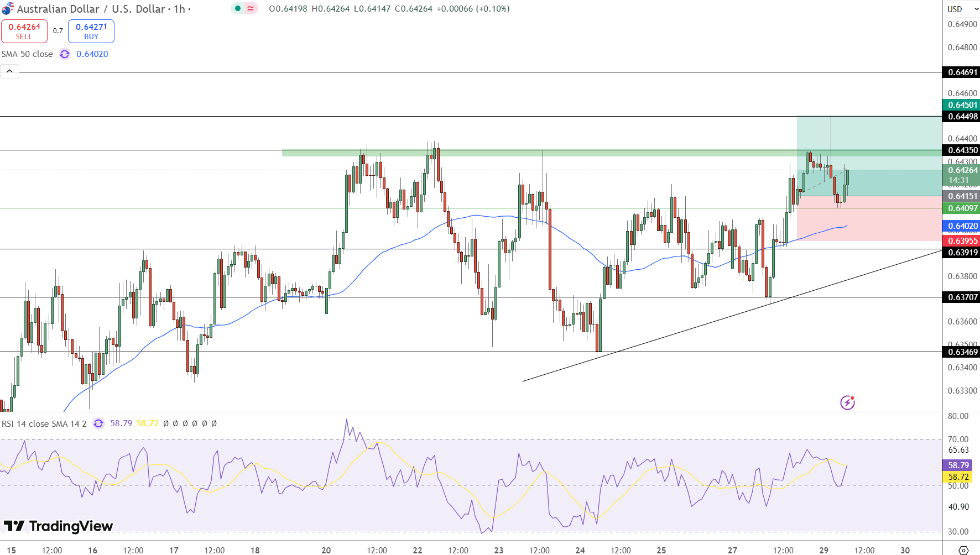The image size is (980, 555).
Task: Open the USD currency dropdown
Action: click(x=962, y=9)
